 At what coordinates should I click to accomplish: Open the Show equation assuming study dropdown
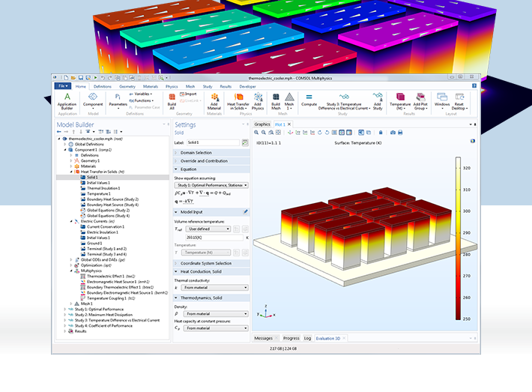tap(211, 185)
